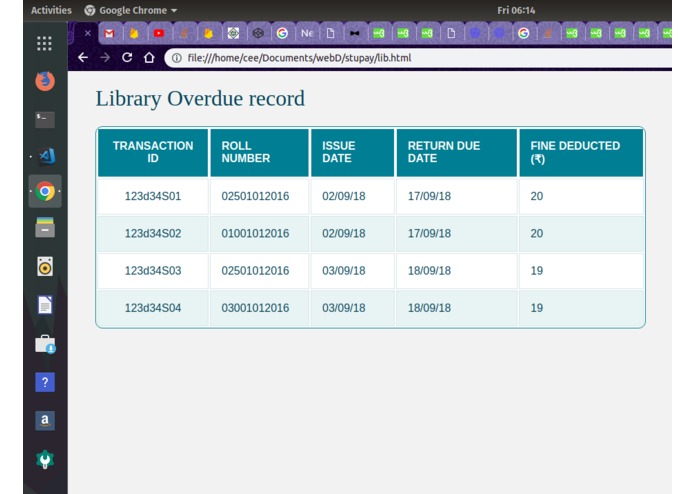Open Ubuntu Software from the dock
Image resolution: width=695 pixels, height=494 pixels.
pyautogui.click(x=45, y=344)
